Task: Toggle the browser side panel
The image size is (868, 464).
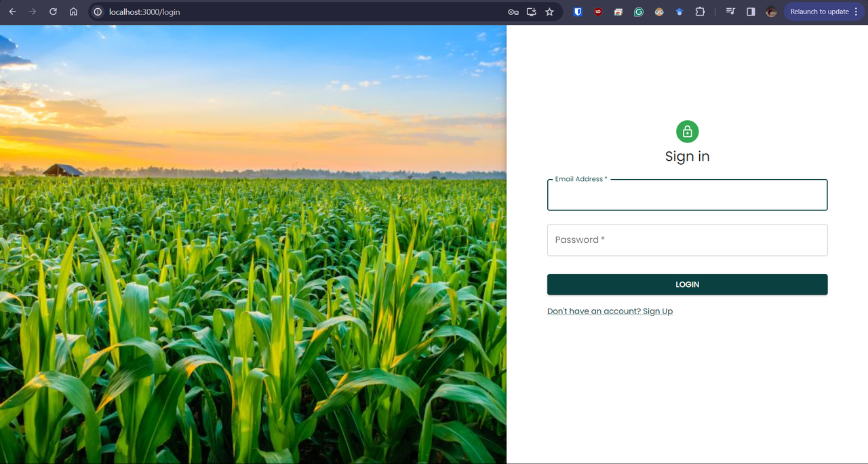Action: [751, 12]
